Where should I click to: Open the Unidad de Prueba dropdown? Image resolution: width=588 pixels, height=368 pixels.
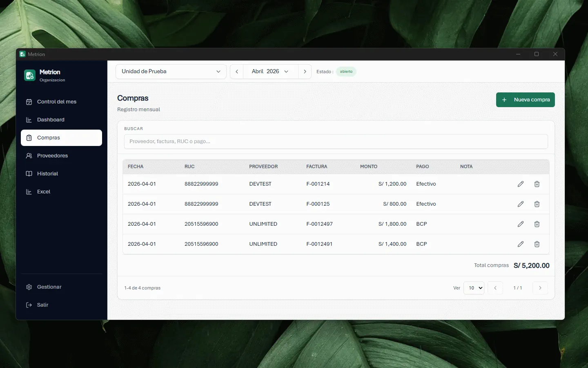(x=171, y=72)
